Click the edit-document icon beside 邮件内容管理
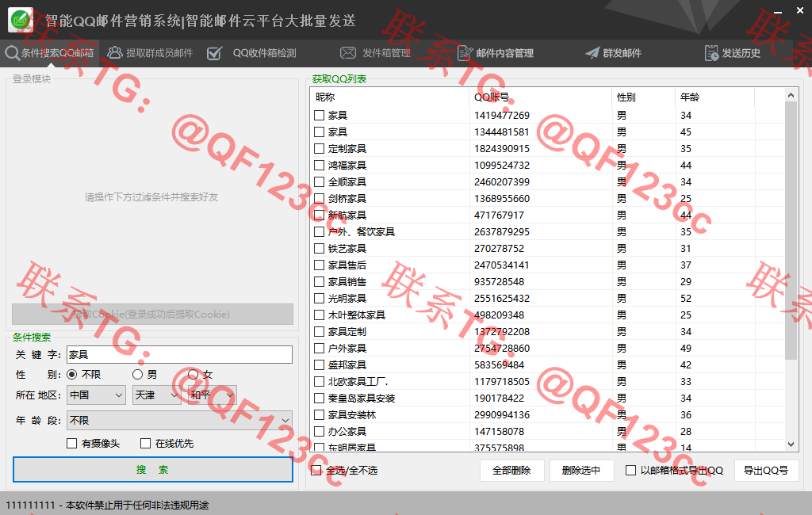Viewport: 812px width, 515px height. (x=465, y=53)
